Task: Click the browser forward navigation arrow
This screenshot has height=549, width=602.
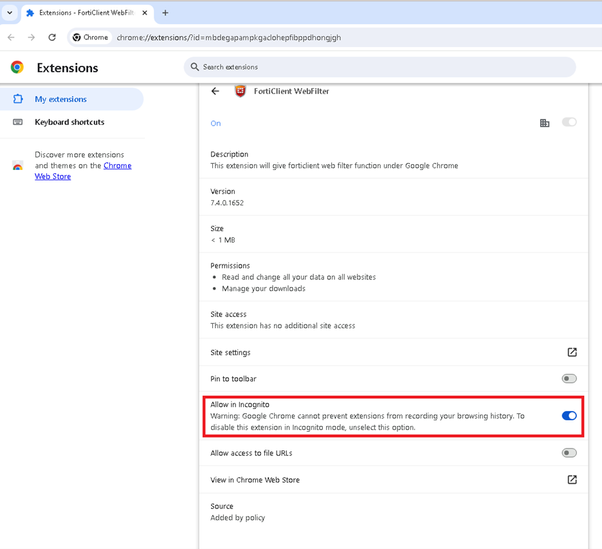Action: pyautogui.click(x=31, y=37)
